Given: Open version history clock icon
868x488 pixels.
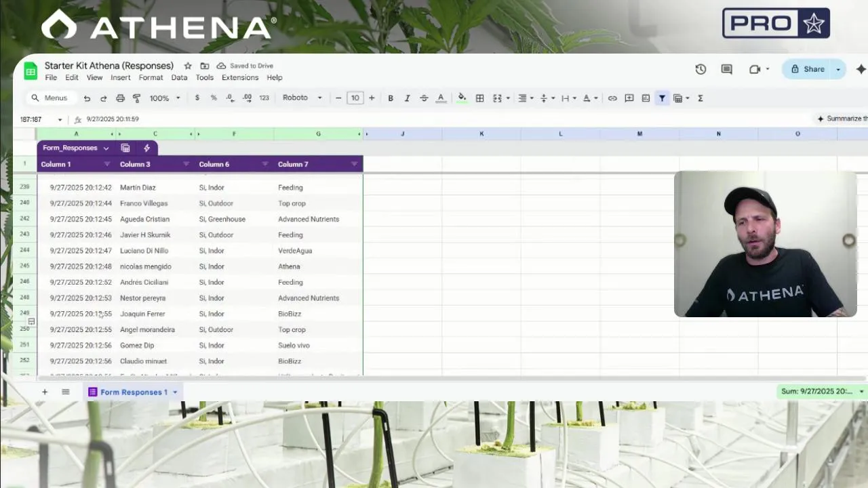Looking at the screenshot, I should 701,69.
